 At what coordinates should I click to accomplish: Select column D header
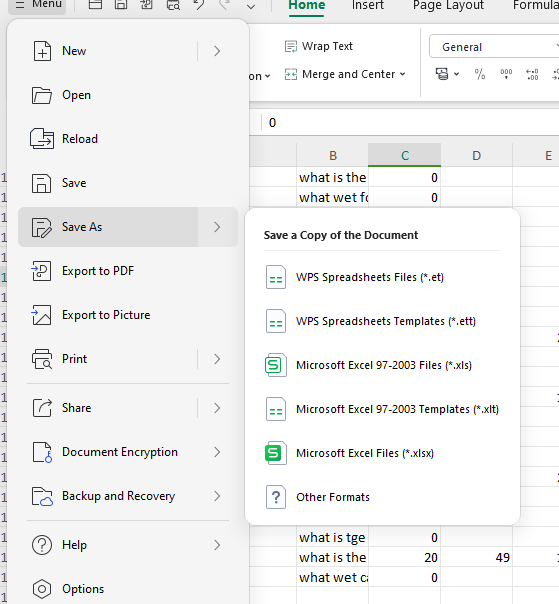click(477, 156)
